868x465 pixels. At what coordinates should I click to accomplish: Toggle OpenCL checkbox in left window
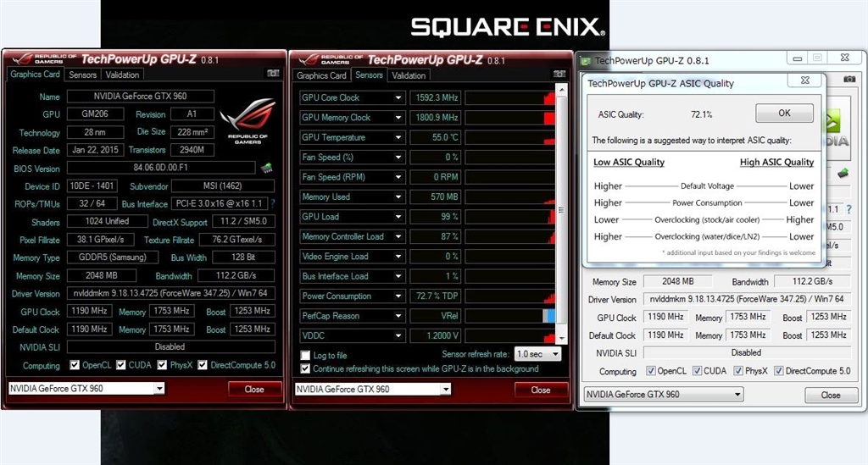[75, 365]
